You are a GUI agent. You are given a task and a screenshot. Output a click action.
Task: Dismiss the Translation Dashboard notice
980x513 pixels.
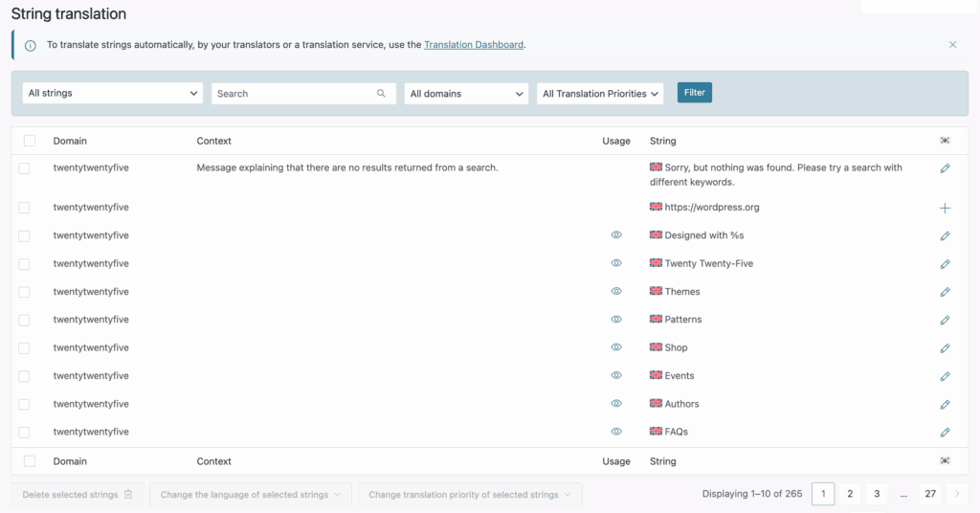click(952, 44)
